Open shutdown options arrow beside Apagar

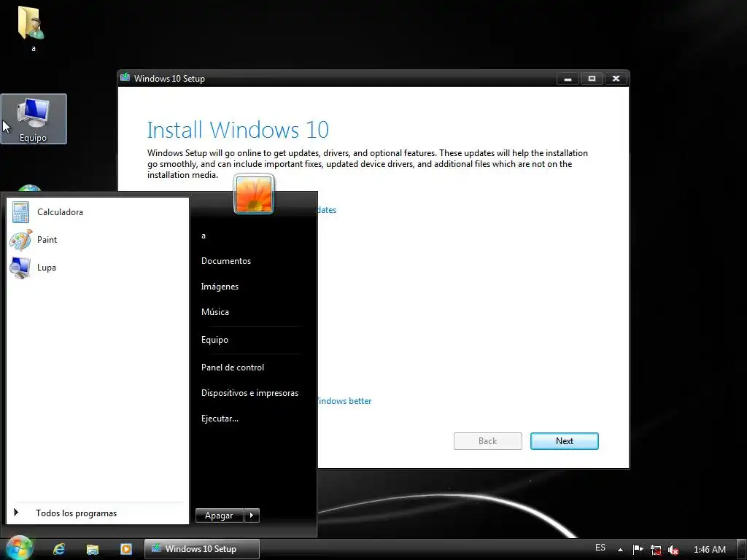pyautogui.click(x=252, y=516)
